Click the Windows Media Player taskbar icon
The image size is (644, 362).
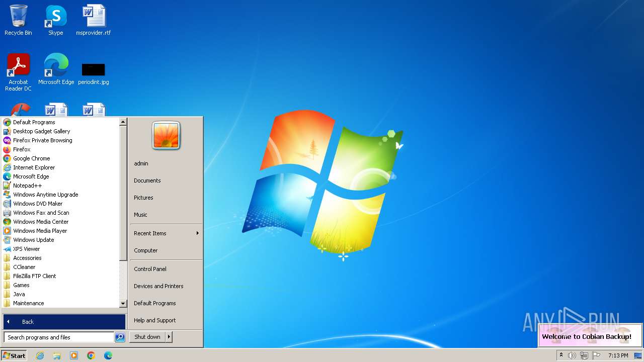[74, 355]
